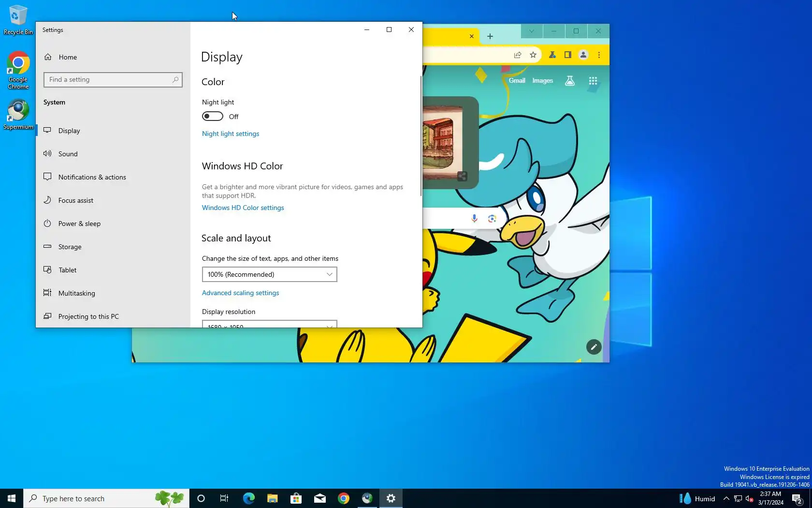The image size is (812, 508).
Task: Open Mail app from taskbar
Action: (x=319, y=498)
